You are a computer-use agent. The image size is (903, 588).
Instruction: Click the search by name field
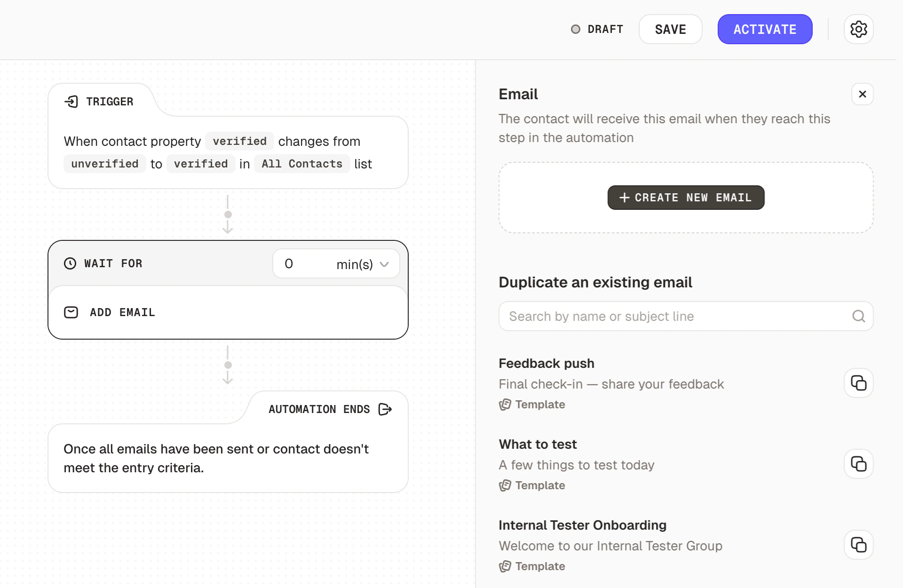click(658, 316)
